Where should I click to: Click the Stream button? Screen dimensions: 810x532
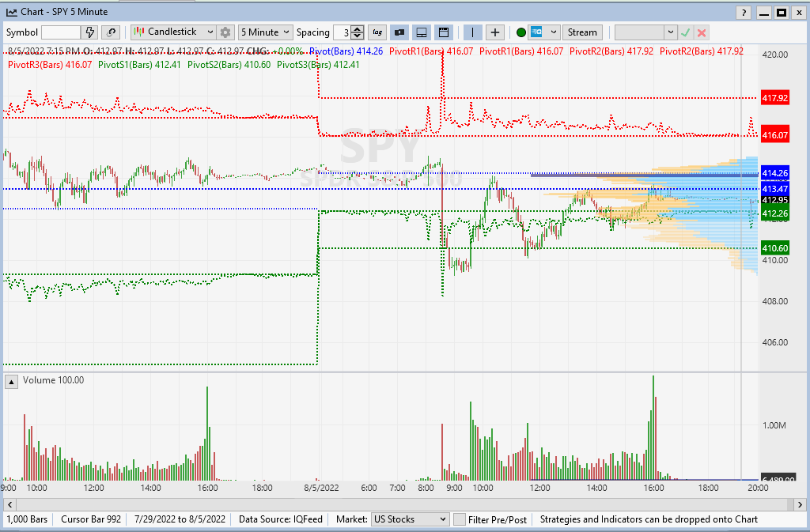582,32
